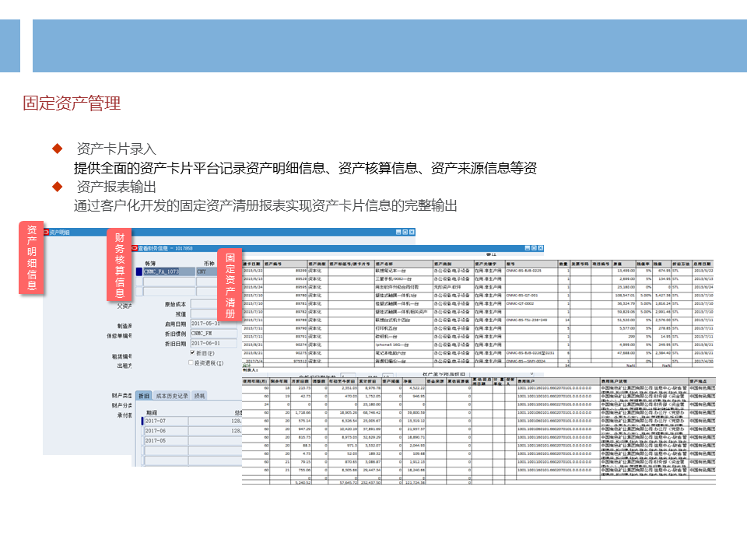Click the bullet text 资产卡片录入
747x560 pixels.
point(116,149)
